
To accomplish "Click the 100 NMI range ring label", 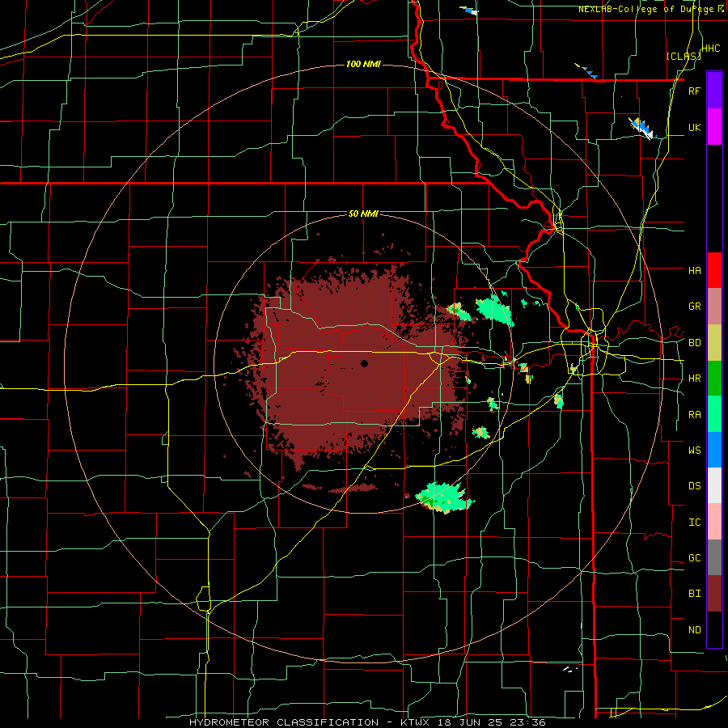I will [x=363, y=64].
